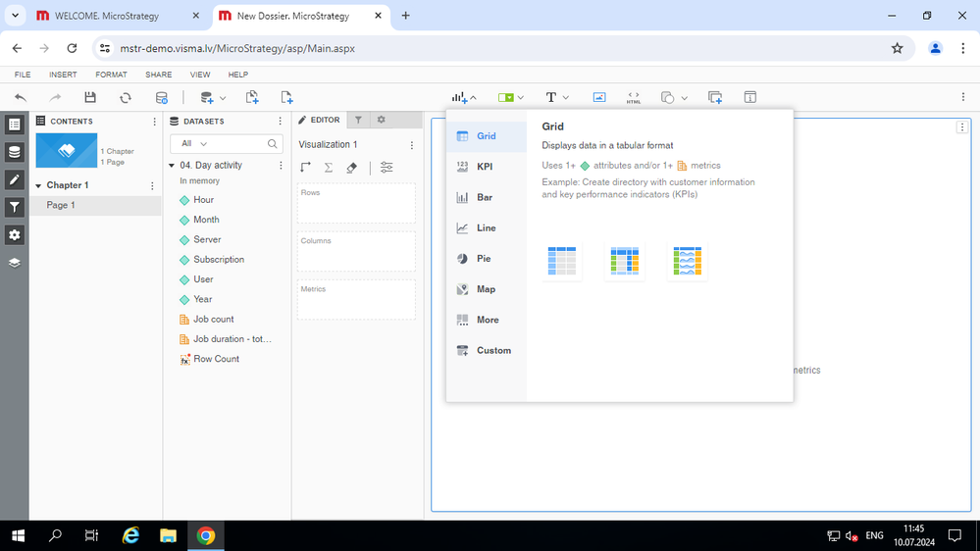Open Datasets panel from left sidebar
The image size is (980, 551).
tap(15, 152)
